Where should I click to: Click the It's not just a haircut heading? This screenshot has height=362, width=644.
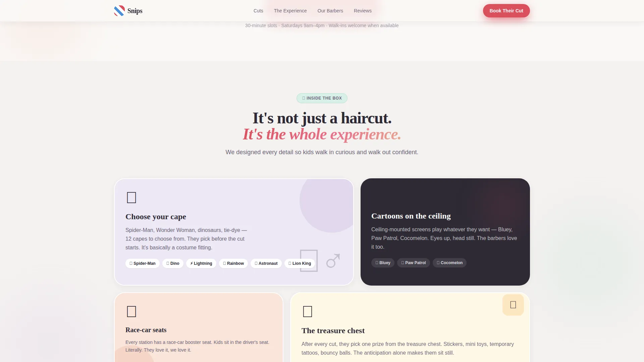322,118
